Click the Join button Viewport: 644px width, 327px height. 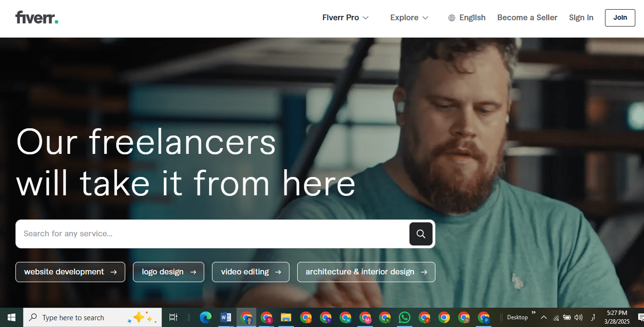620,18
